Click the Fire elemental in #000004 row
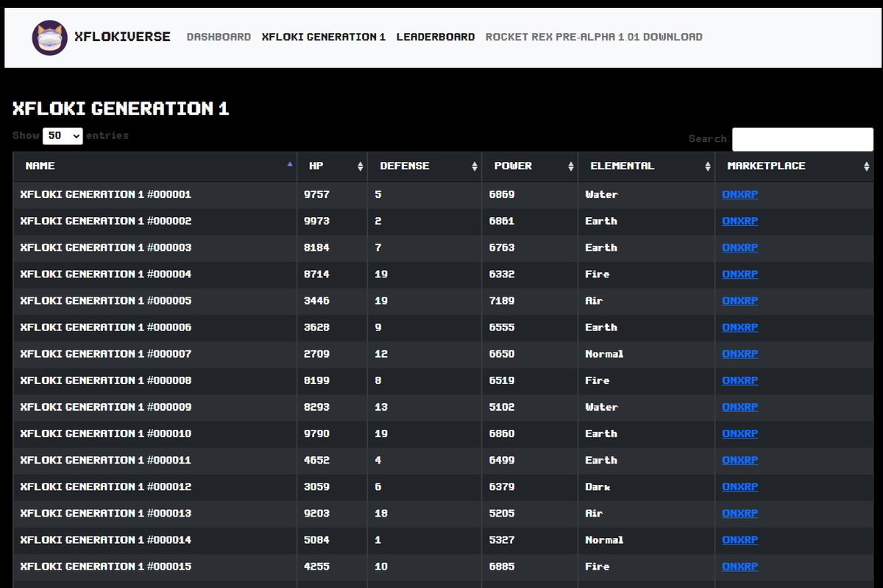The image size is (883, 588). pos(597,274)
